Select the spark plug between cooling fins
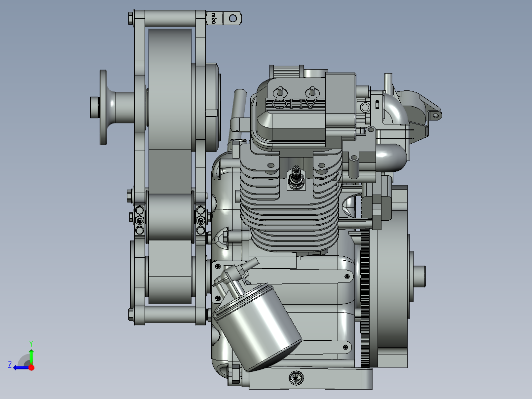Image resolution: width=532 pixels, height=399 pixels. (x=296, y=178)
